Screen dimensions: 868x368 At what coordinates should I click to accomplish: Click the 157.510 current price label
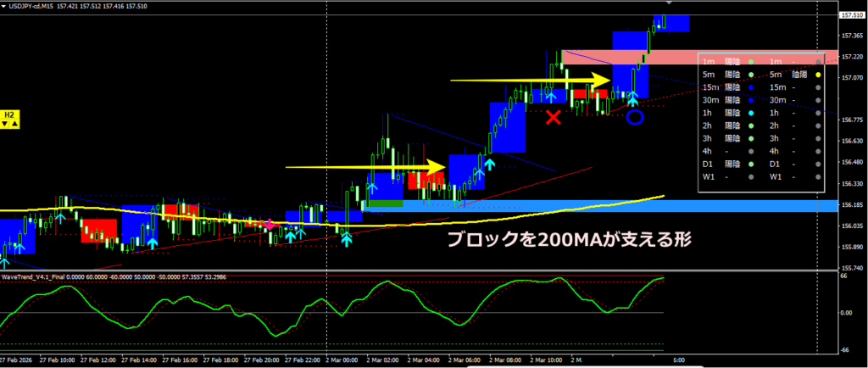(851, 15)
